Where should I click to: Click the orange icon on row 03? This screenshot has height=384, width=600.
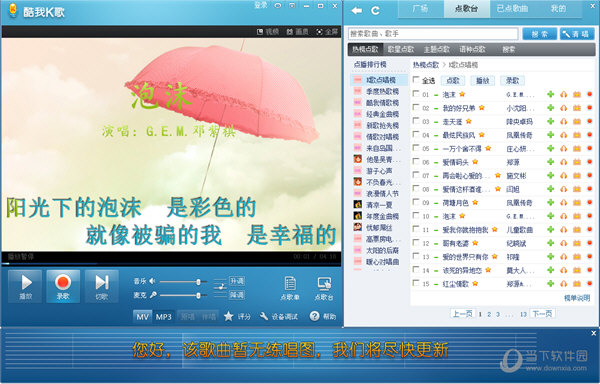pos(577,121)
